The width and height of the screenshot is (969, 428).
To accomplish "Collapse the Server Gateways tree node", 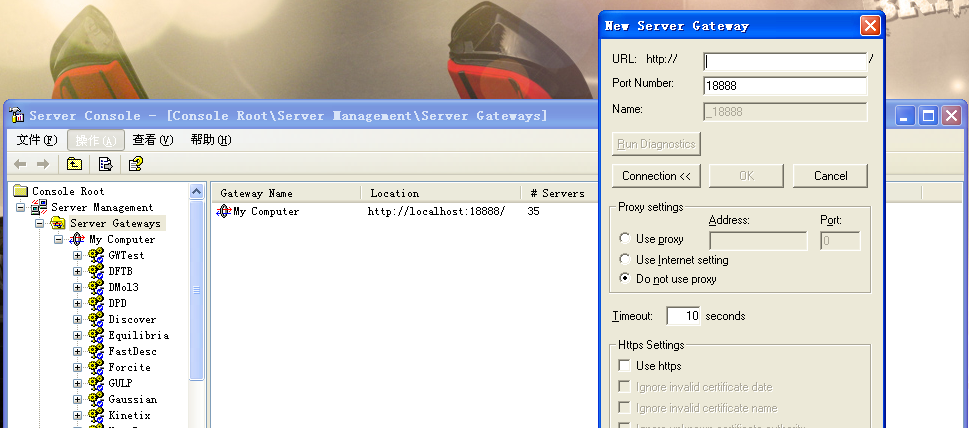I will [x=40, y=224].
